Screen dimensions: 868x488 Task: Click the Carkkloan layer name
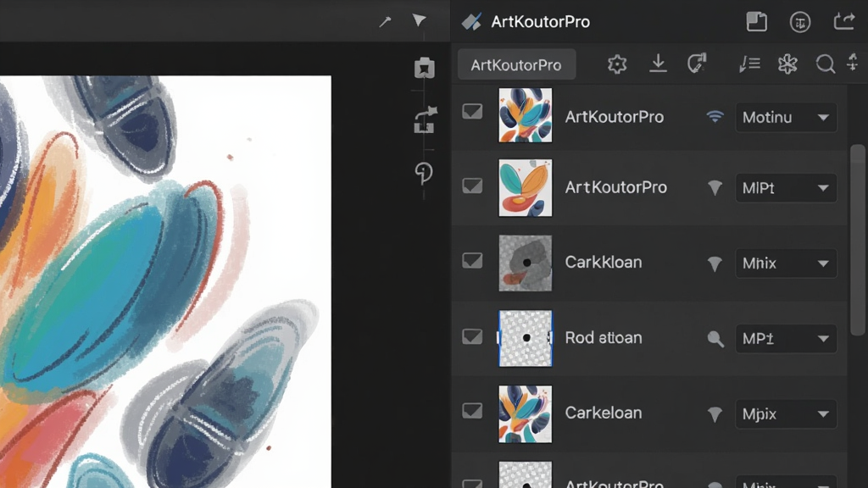(x=604, y=262)
